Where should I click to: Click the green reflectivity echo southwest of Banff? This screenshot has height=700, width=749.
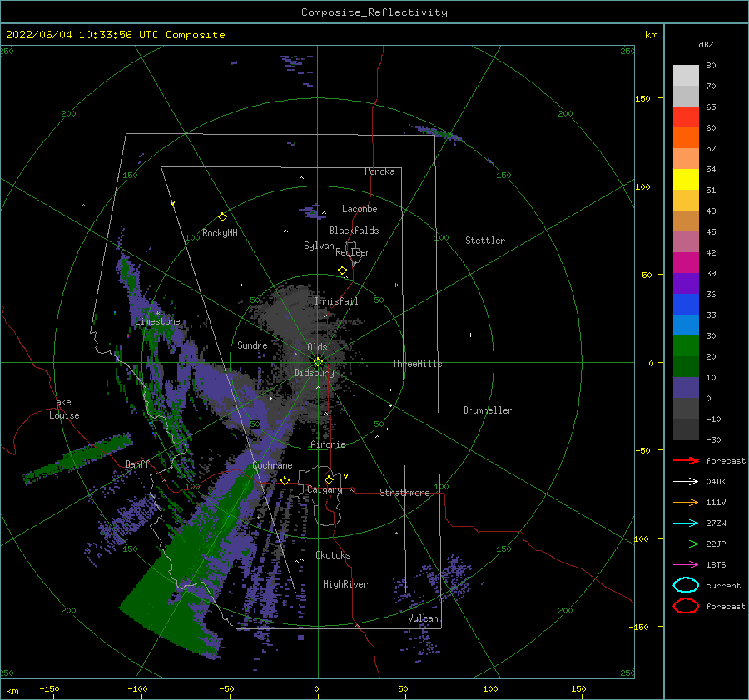point(79,458)
